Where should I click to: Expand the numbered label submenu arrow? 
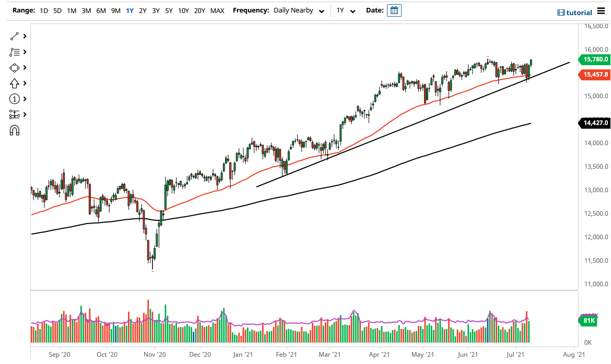tap(25, 99)
